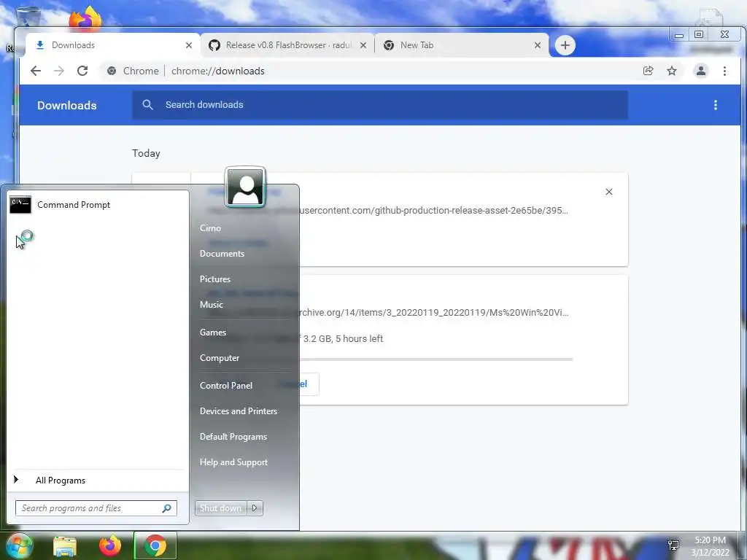Switch to Chrome in taskbar
This screenshot has width=747, height=560.
pos(155,545)
